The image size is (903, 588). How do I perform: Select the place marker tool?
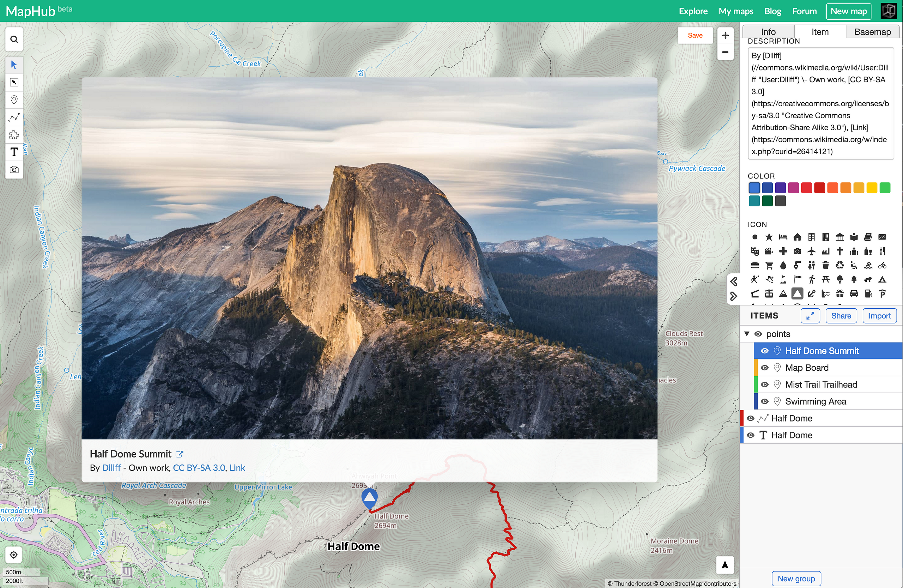pos(13,100)
